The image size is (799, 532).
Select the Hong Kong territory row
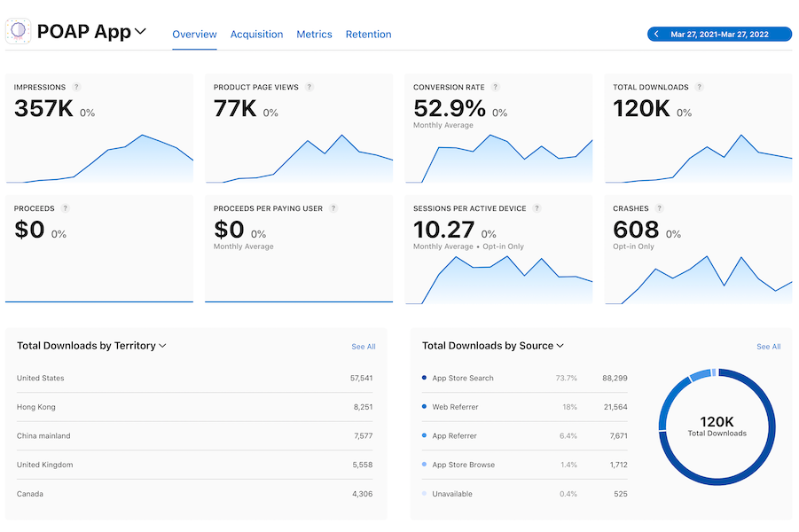click(x=195, y=407)
